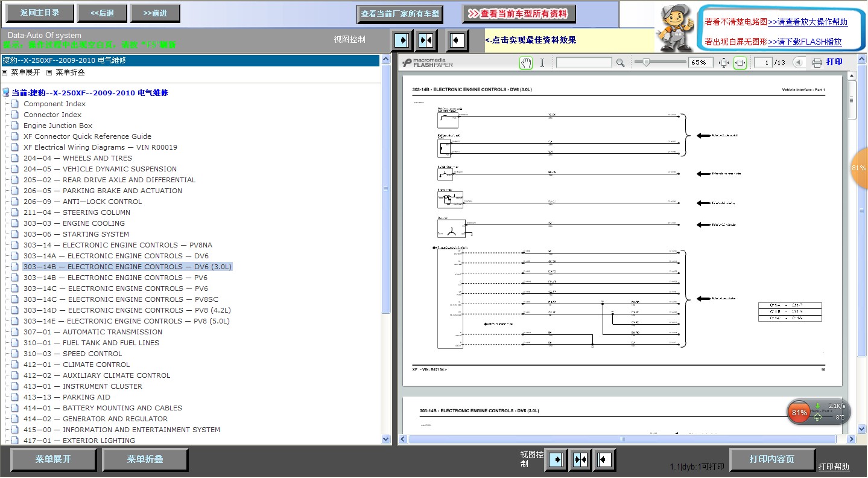This screenshot has height=478, width=868.
Task: Open 307—01 — AUTOMATIC TRANSMISSION
Action: click(x=93, y=332)
